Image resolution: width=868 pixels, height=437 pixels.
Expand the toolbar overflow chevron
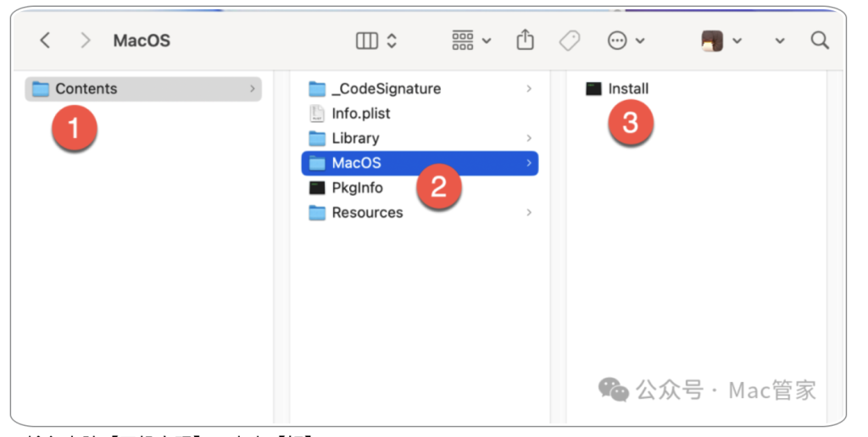tap(780, 41)
